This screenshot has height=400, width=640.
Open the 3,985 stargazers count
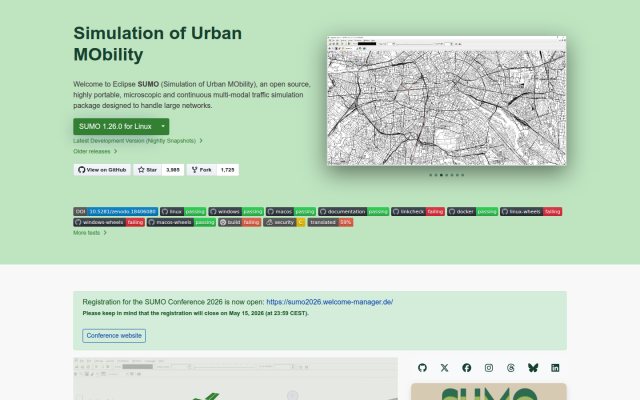tap(173, 170)
